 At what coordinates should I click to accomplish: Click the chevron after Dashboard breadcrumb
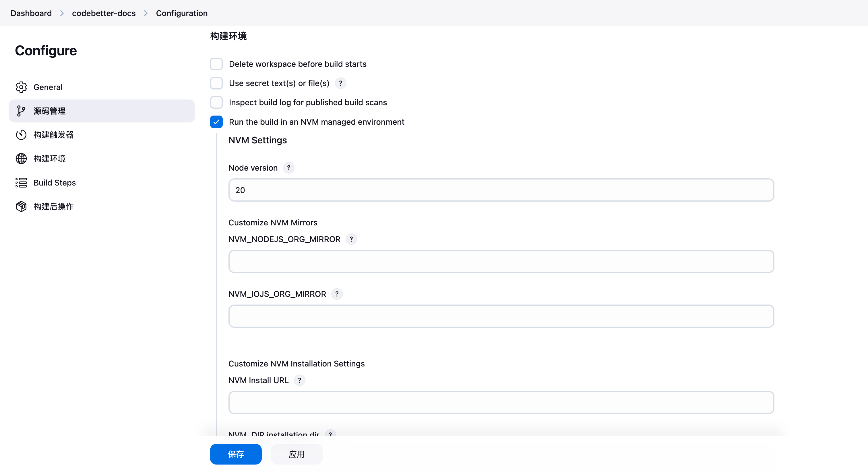[x=62, y=13]
